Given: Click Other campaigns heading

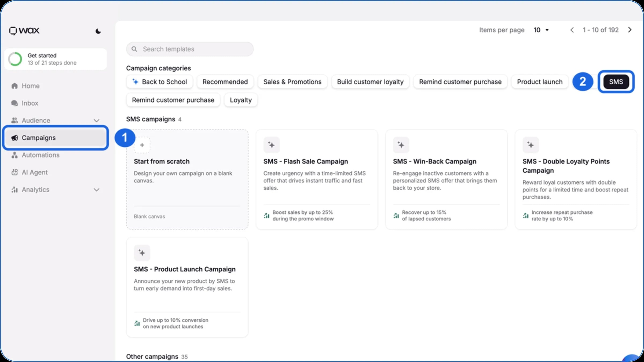Looking at the screenshot, I should click(x=152, y=357).
